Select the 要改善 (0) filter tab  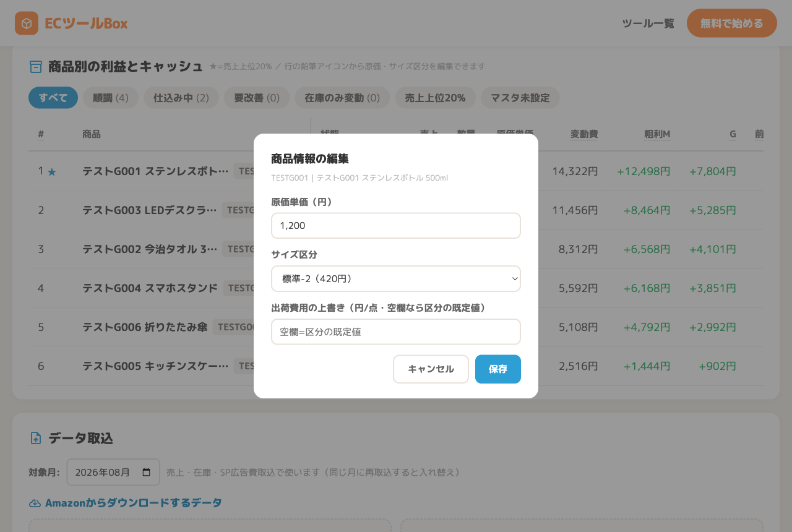(x=257, y=98)
